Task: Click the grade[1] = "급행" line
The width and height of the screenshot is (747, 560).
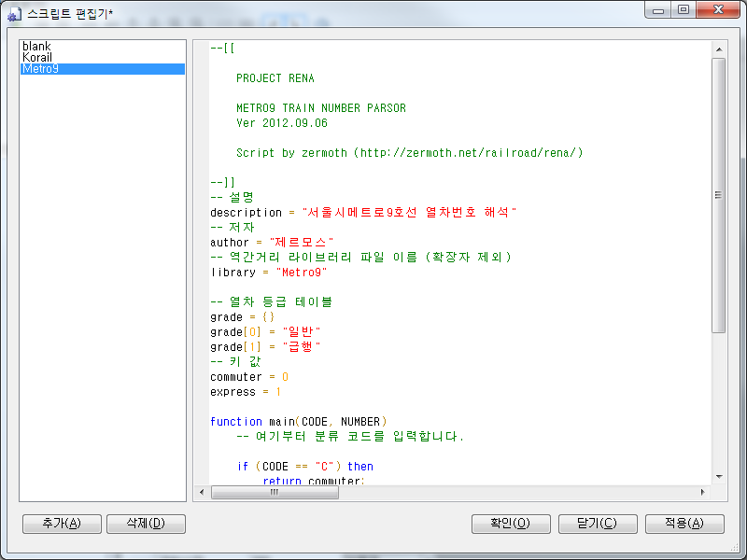Action: click(x=265, y=347)
